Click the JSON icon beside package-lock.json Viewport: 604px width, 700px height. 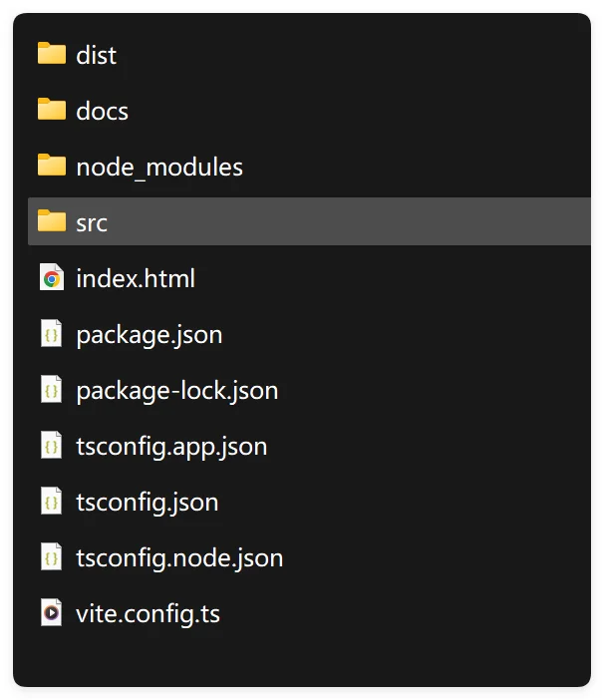pyautogui.click(x=51, y=390)
